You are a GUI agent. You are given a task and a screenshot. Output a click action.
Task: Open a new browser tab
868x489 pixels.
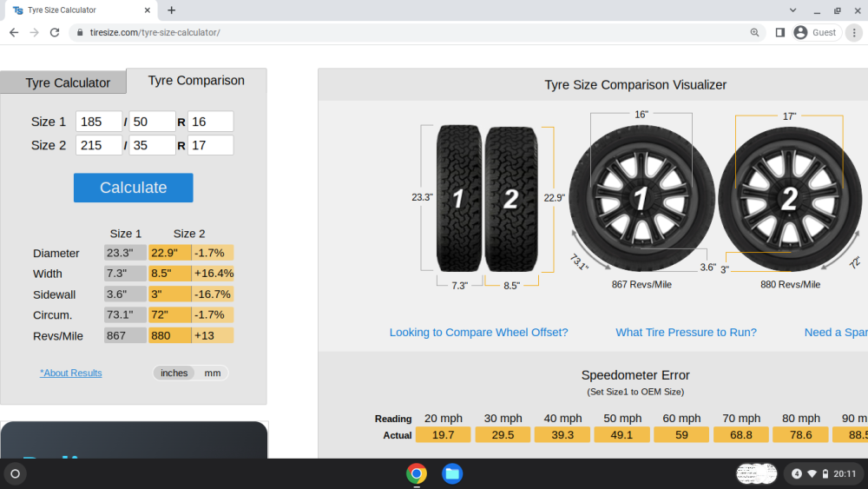(172, 10)
